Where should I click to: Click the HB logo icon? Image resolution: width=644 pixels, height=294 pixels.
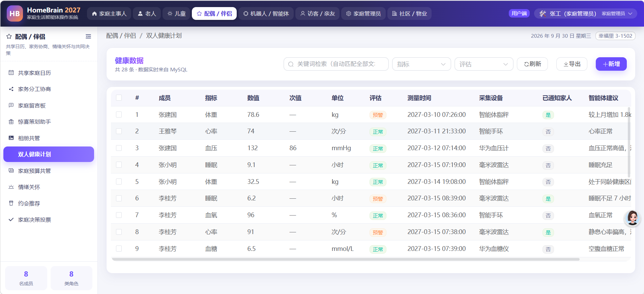[15, 13]
